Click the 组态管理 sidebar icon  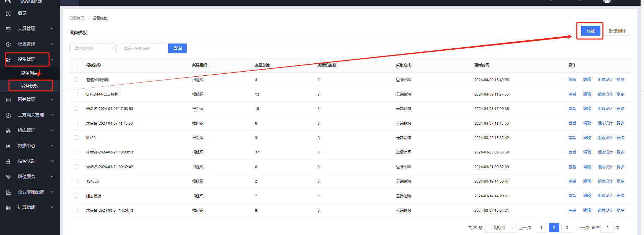8,131
